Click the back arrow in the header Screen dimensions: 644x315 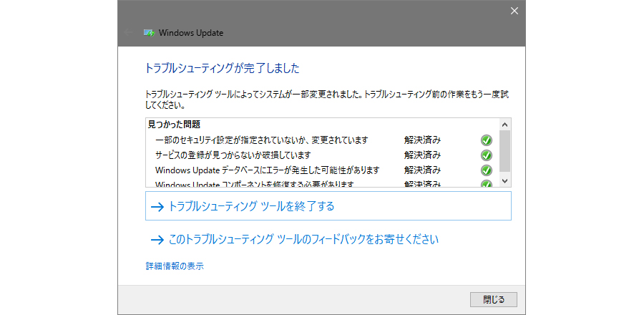[x=127, y=32]
